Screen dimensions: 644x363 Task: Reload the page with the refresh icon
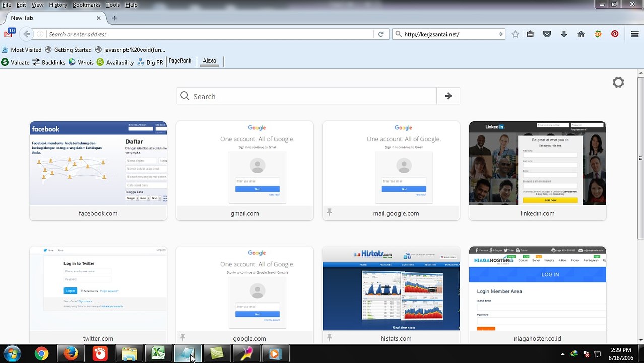click(x=381, y=34)
